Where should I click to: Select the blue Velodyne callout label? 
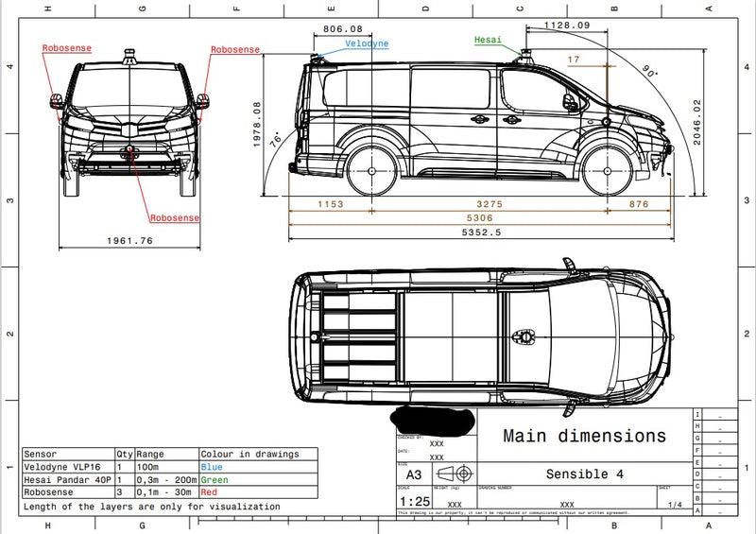point(367,44)
